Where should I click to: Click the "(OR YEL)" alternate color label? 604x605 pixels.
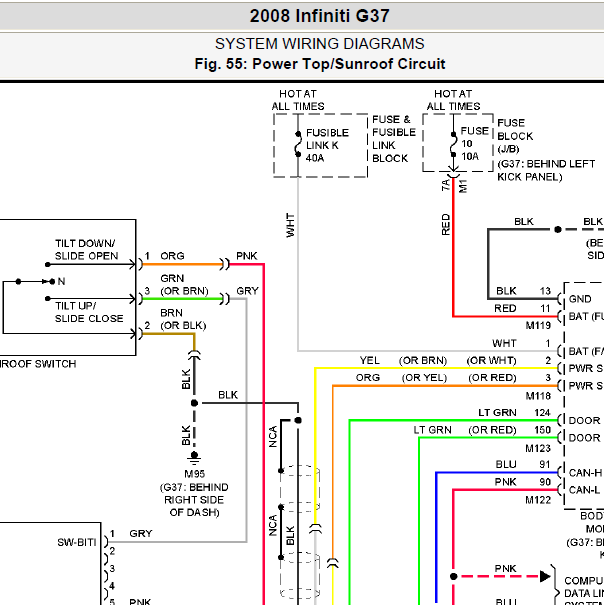coord(424,377)
